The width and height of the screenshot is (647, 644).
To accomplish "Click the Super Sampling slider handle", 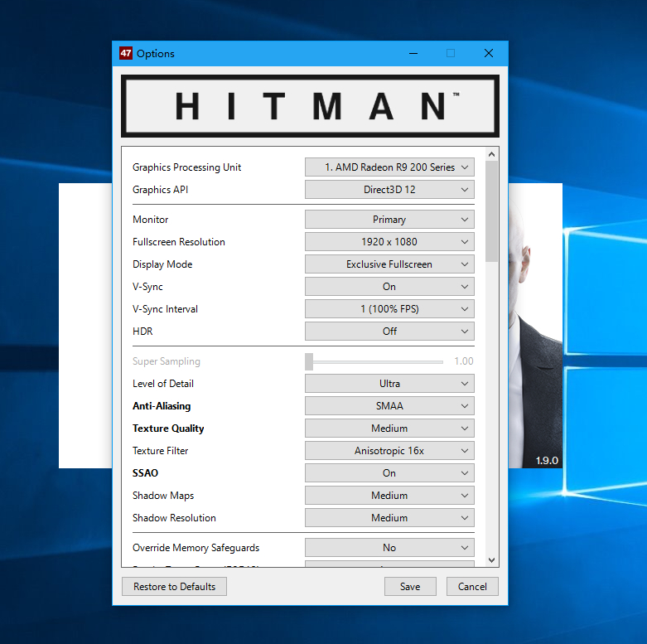I will (x=309, y=361).
